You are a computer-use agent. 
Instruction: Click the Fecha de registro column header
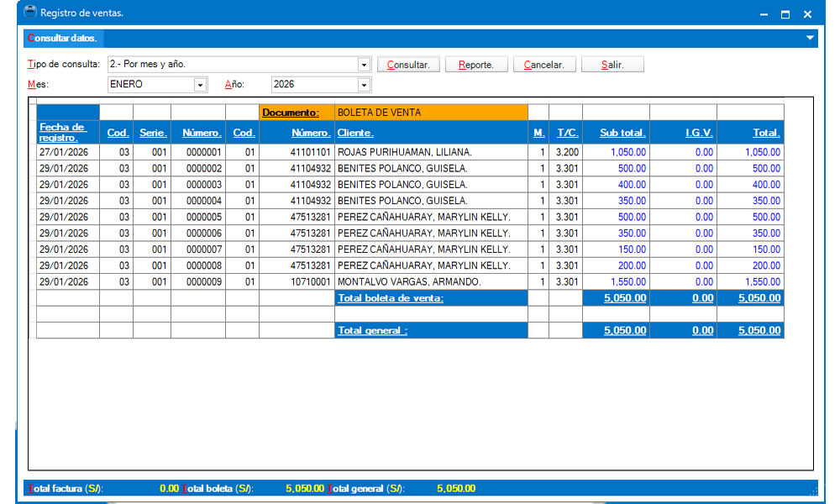point(68,132)
